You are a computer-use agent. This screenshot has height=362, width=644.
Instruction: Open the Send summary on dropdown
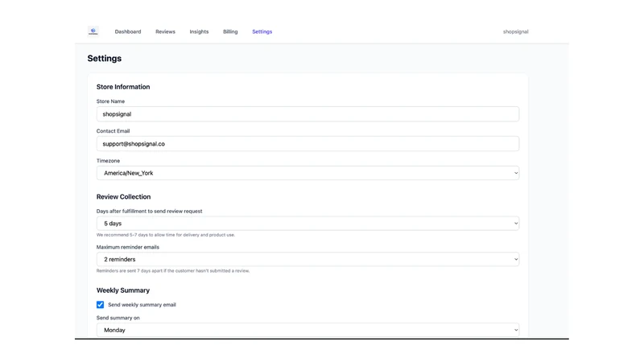click(308, 330)
